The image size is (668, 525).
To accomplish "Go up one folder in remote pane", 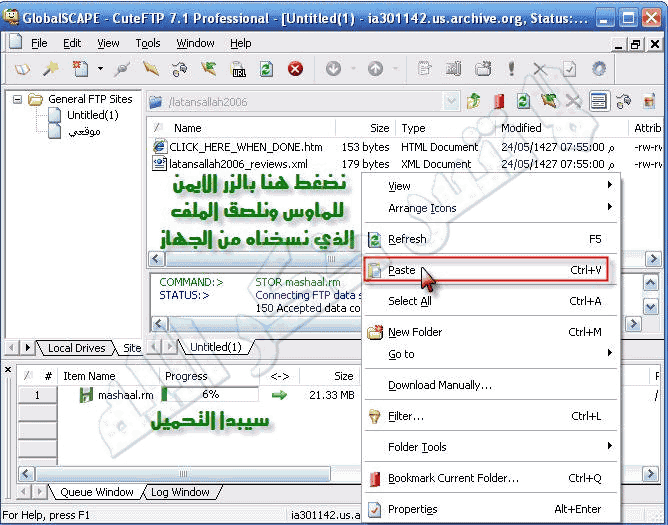I will click(473, 101).
